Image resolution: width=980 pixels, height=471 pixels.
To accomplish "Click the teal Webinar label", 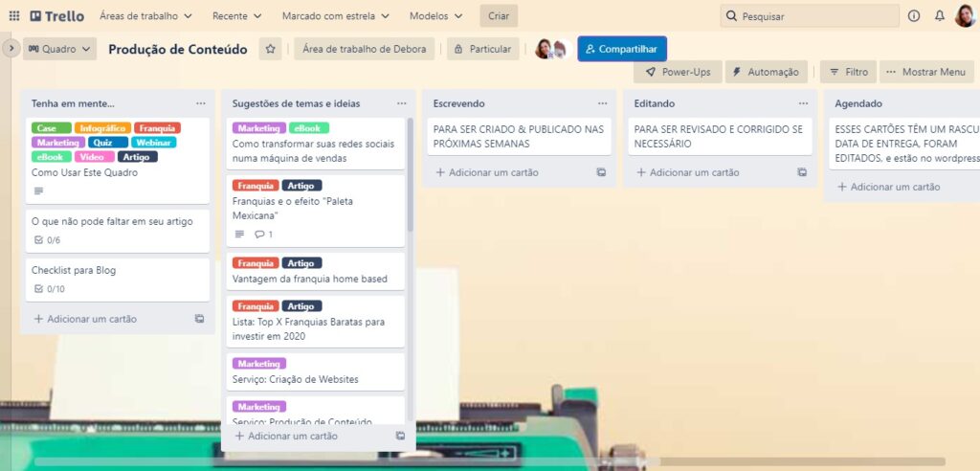I will 153,143.
